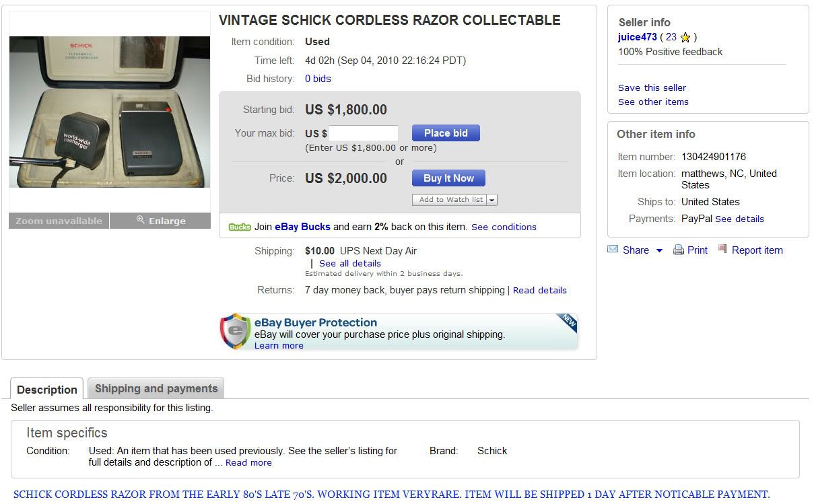Click the Report item flag icon
The width and height of the screenshot is (814, 504).
click(722, 250)
